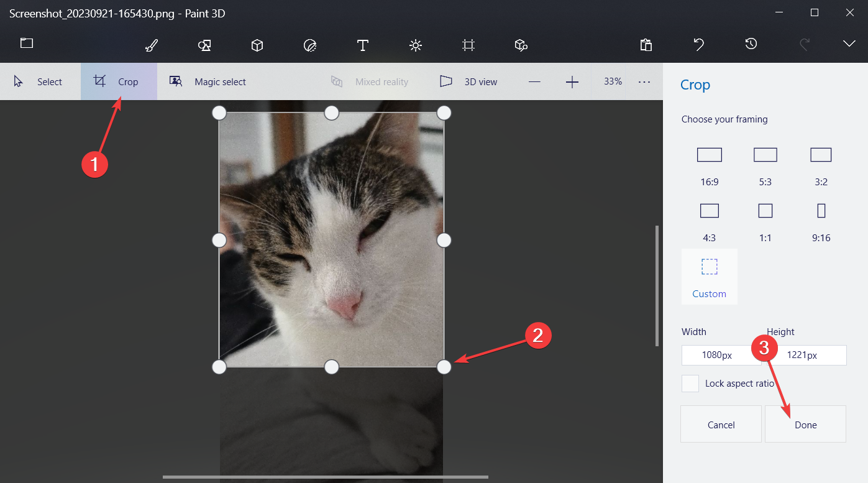
Task: Open the Stickers panel
Action: coord(309,45)
